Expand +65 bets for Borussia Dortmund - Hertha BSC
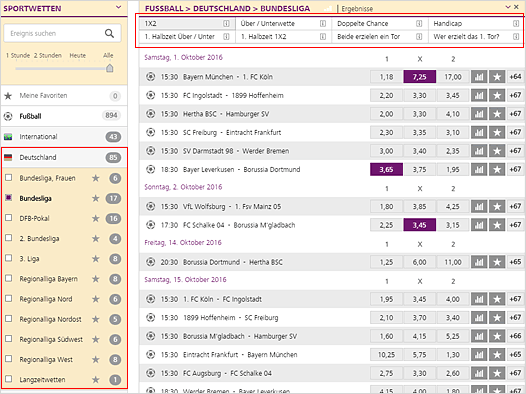Image resolution: width=526 pixels, height=394 pixels. point(515,262)
